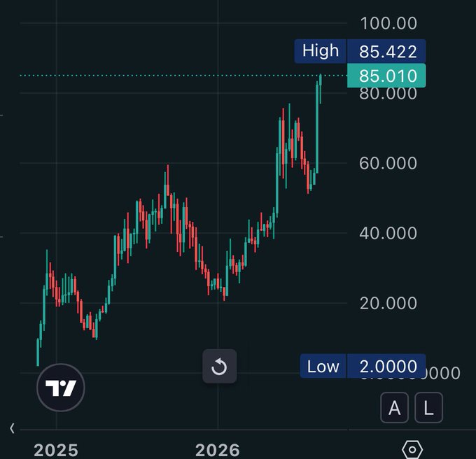Click the 2025 time axis label
Image resolution: width=476 pixels, height=459 pixels.
pyautogui.click(x=56, y=450)
